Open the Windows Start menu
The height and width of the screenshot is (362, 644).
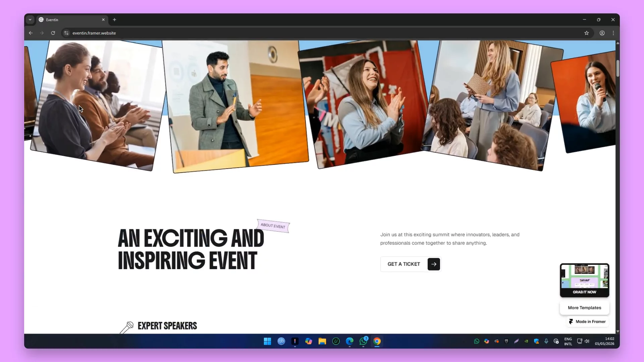click(x=267, y=341)
